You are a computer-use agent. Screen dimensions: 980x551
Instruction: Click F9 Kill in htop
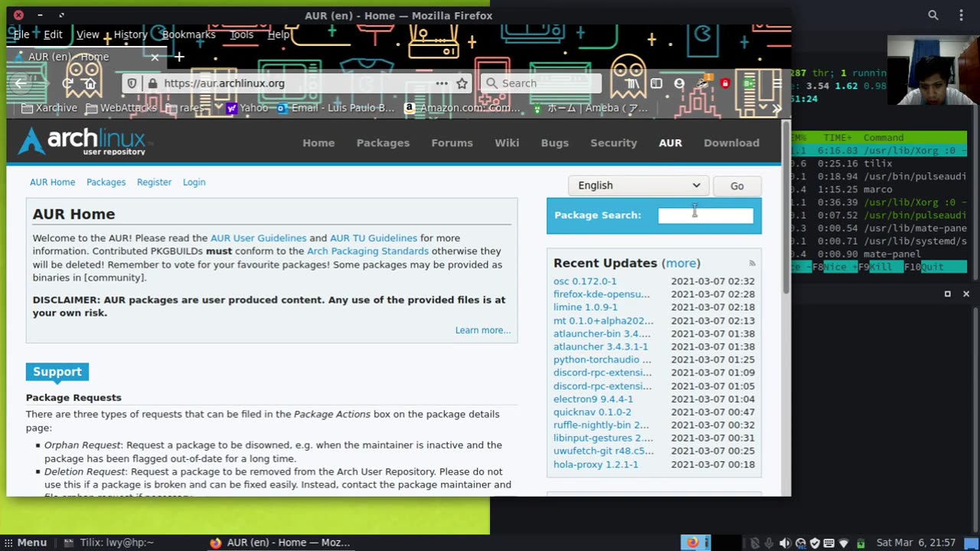[x=880, y=267]
